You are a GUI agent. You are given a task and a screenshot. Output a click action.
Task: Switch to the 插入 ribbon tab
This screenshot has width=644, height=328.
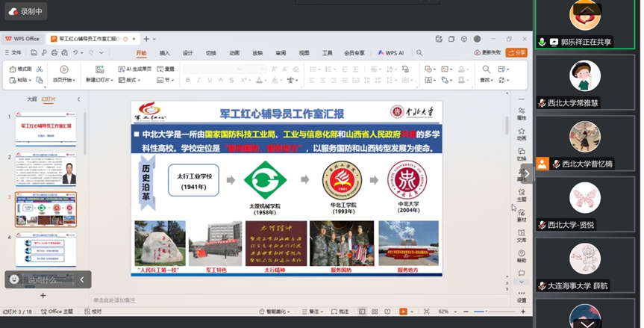(x=164, y=53)
